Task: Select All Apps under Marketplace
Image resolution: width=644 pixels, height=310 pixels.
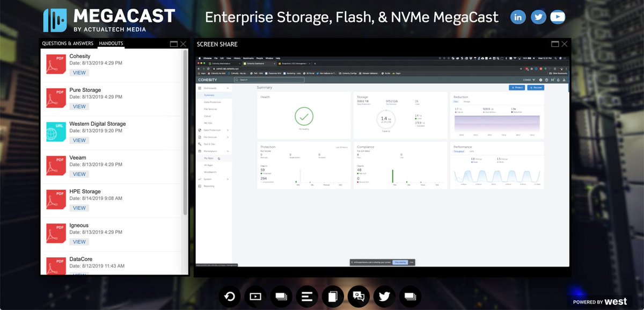Action: tap(208, 165)
